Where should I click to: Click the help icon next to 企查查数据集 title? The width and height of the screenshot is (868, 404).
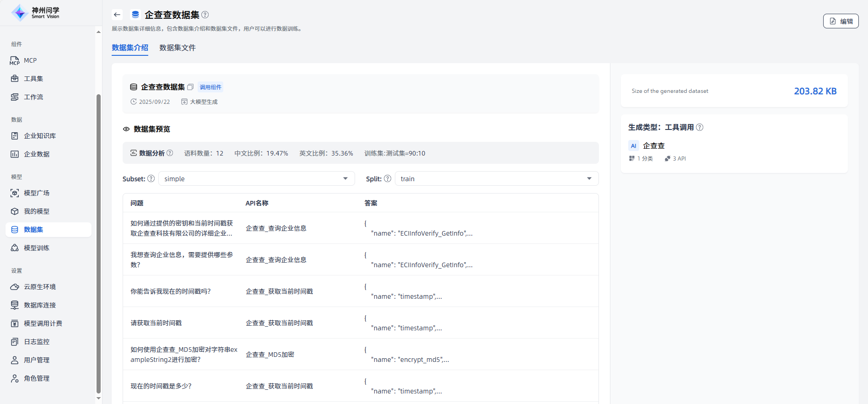coord(205,15)
